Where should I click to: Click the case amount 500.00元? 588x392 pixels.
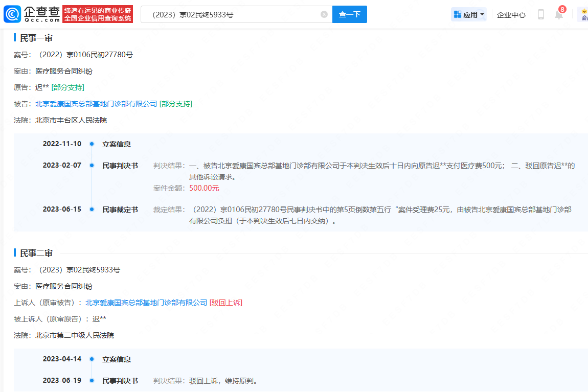coord(204,188)
